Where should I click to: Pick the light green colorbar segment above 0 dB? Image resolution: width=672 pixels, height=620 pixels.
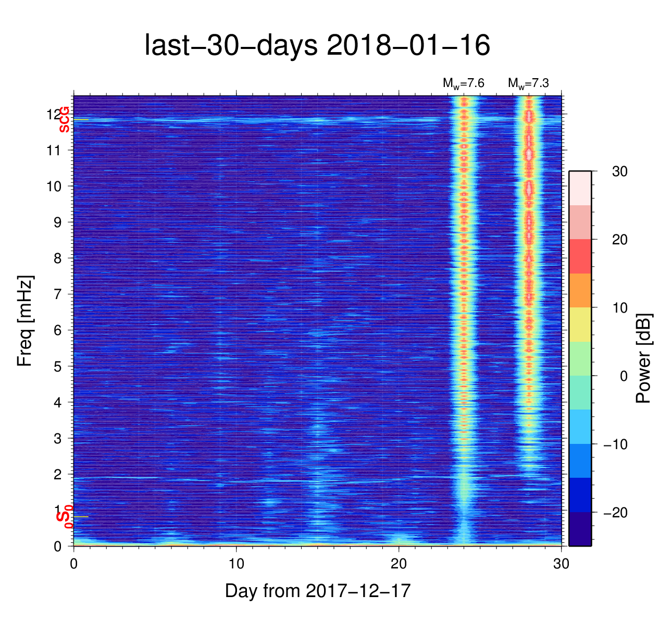tap(580, 358)
